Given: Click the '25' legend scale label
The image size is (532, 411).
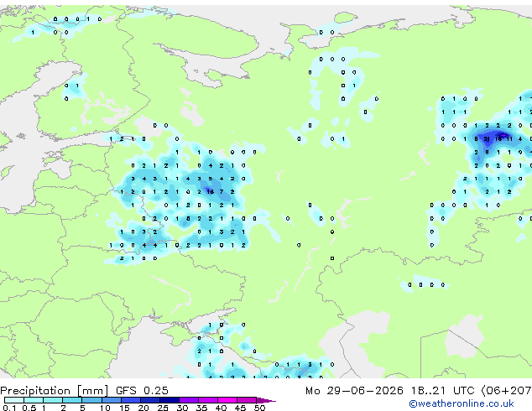Looking at the screenshot, I should pos(163,408).
